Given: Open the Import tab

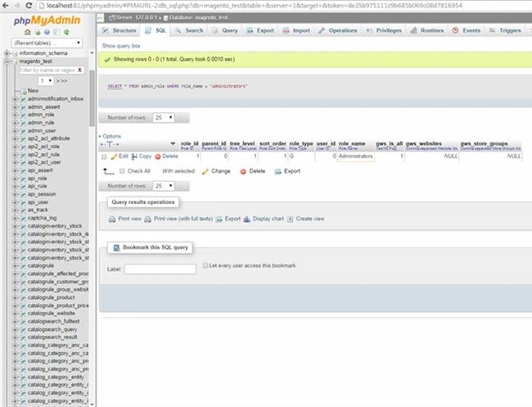Looking at the screenshot, I should (296, 30).
